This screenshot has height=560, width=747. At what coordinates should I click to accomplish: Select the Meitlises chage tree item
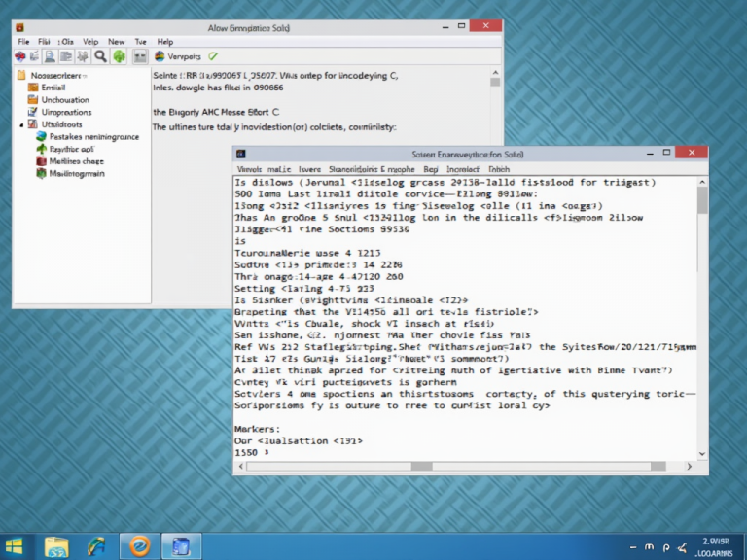[77, 161]
